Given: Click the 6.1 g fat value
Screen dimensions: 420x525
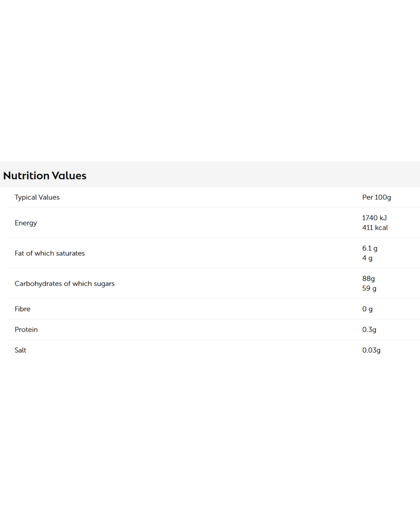Looking at the screenshot, I should tap(369, 248).
